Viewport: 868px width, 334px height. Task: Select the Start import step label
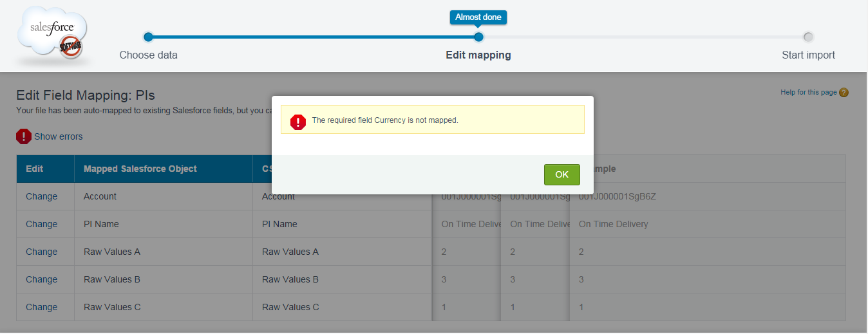tap(808, 55)
